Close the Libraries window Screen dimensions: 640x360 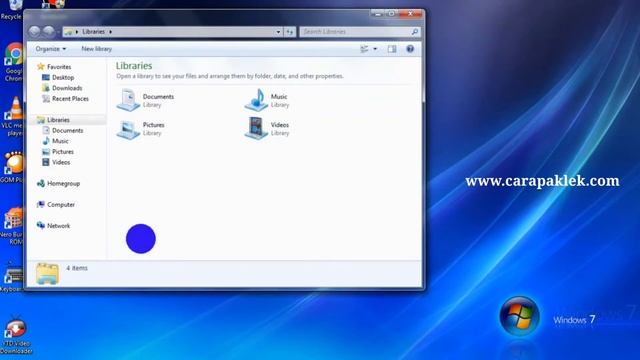[410, 14]
